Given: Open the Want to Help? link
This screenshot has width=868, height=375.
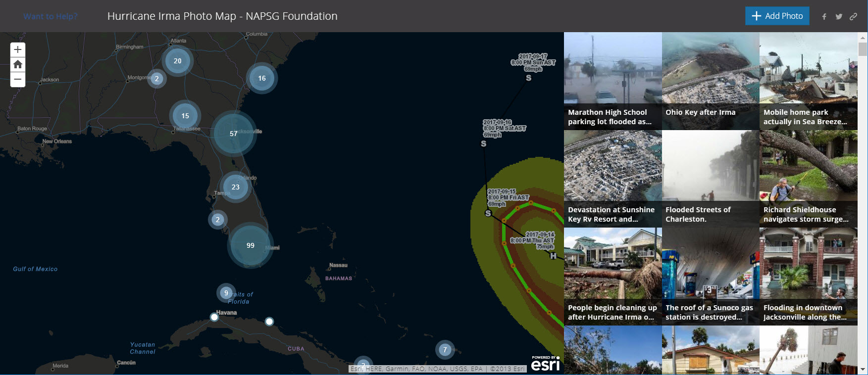Looking at the screenshot, I should click(x=51, y=16).
